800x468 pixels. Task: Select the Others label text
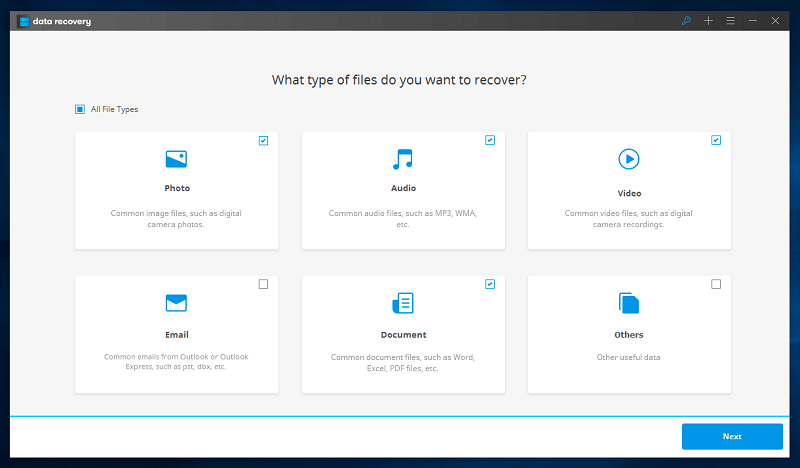pyautogui.click(x=629, y=335)
